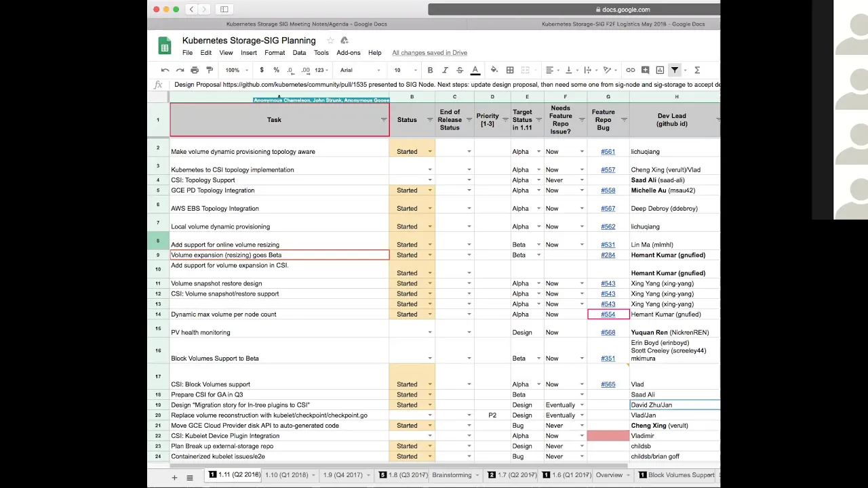
Task: Star the Kubernetes Storage-SIG Planning document
Action: pyautogui.click(x=330, y=41)
